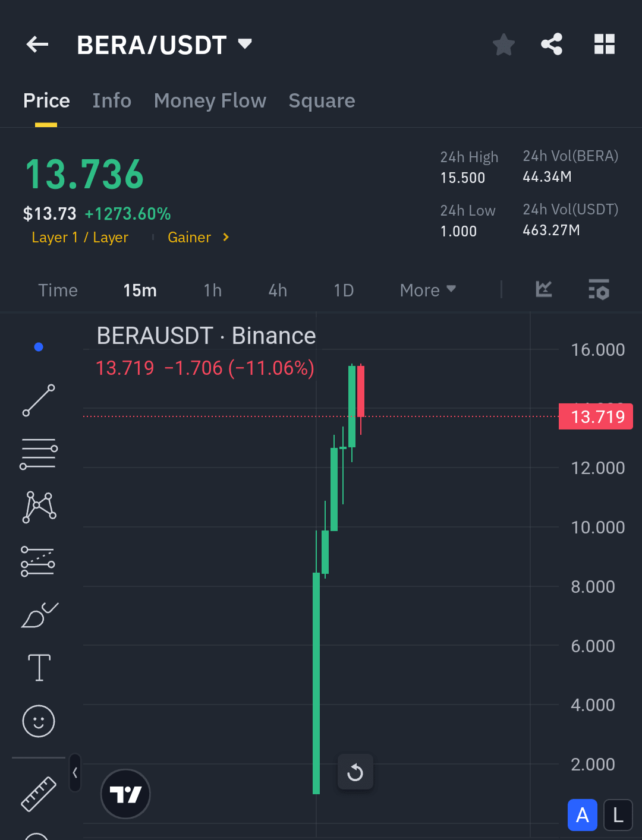The height and width of the screenshot is (840, 642).
Task: Select the horizontal lines drawing tool
Action: [39, 454]
